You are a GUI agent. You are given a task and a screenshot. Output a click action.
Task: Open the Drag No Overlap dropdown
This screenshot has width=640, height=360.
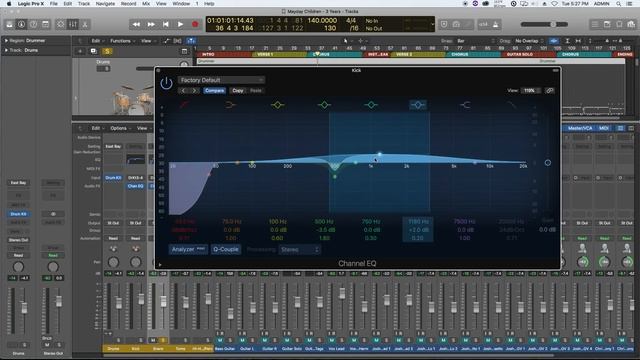tap(529, 41)
